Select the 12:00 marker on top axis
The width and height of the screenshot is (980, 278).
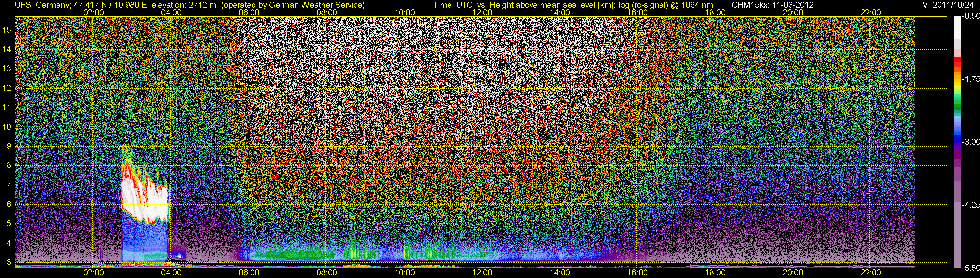[x=482, y=12]
